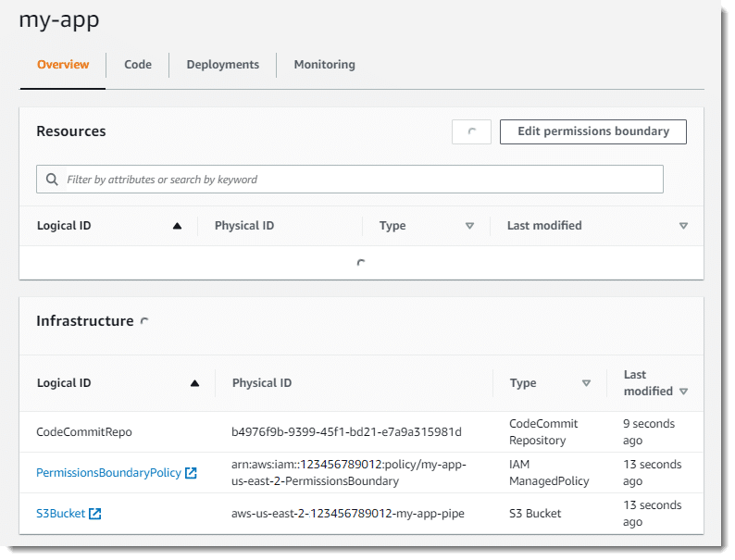The height and width of the screenshot is (560, 735).
Task: Focus the Filter by attributes search field
Action: [350, 180]
